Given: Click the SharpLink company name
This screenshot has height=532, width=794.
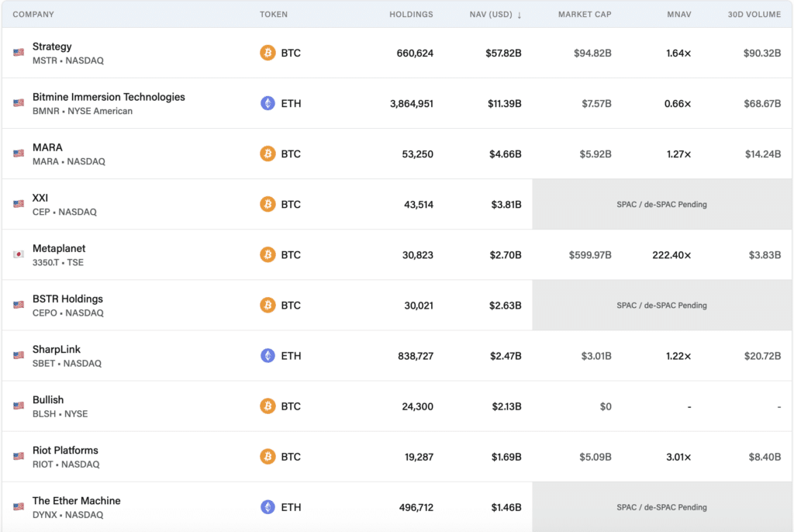Looking at the screenshot, I should coord(55,349).
